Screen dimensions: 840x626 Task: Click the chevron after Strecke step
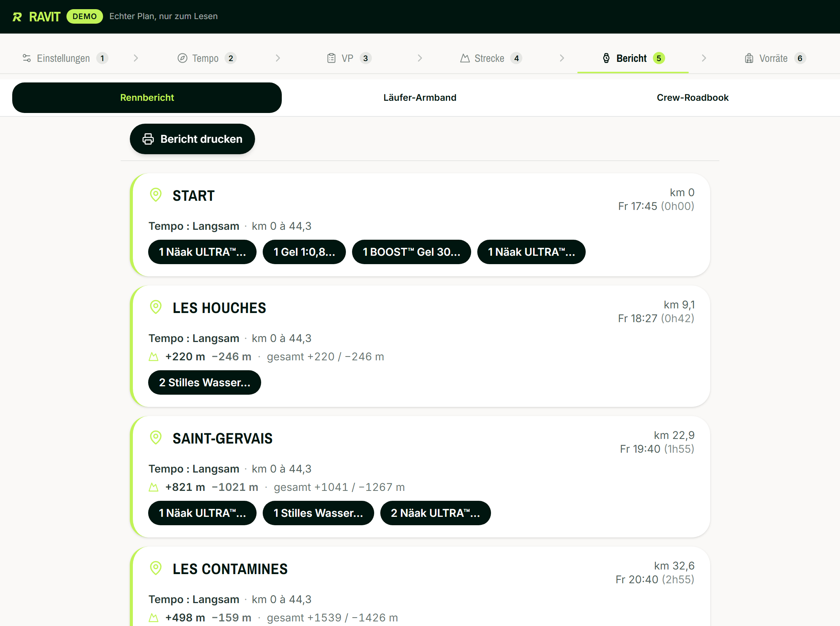pyautogui.click(x=562, y=58)
